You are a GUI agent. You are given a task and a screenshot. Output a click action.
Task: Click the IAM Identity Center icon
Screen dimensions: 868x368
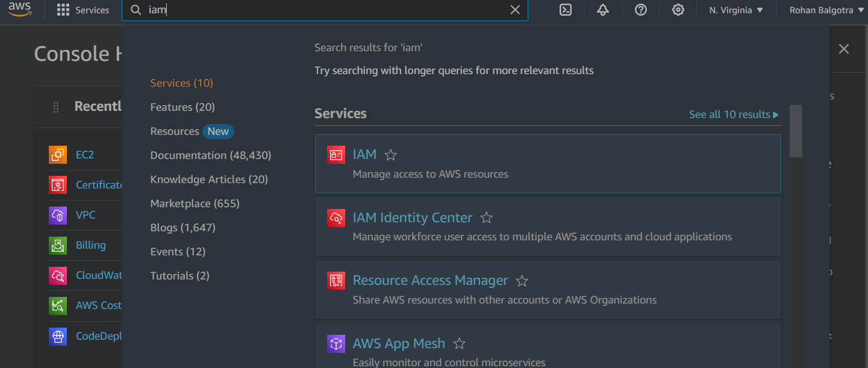click(336, 217)
